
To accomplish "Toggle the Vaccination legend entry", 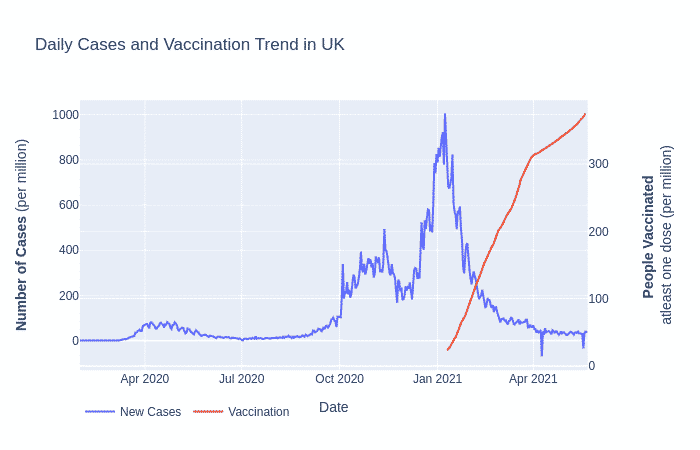I will pos(258,412).
